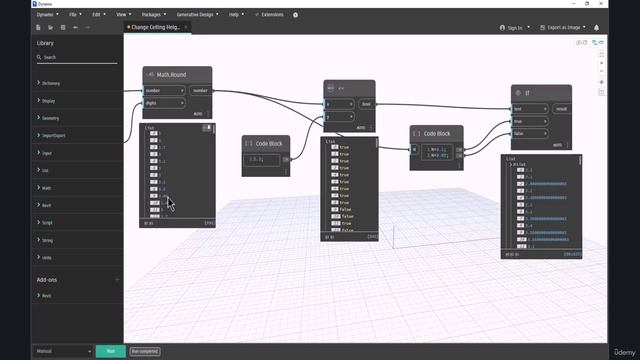Click the Extensions pencil icon
640x360 pixels.
pyautogui.click(x=257, y=15)
